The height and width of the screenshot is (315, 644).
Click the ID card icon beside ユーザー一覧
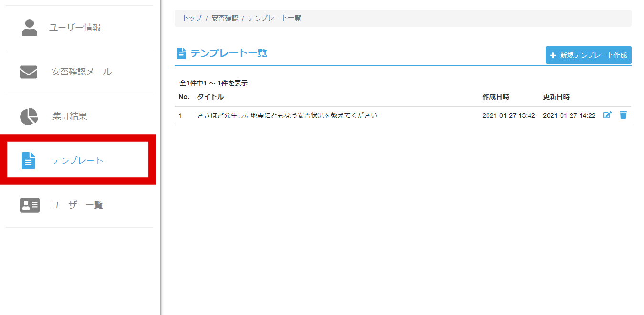(x=30, y=205)
